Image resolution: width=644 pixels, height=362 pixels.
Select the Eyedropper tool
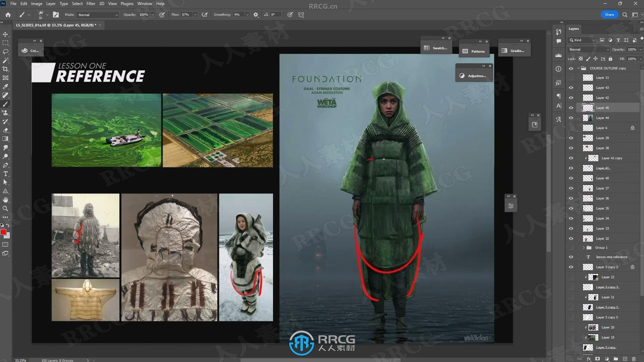coord(6,86)
